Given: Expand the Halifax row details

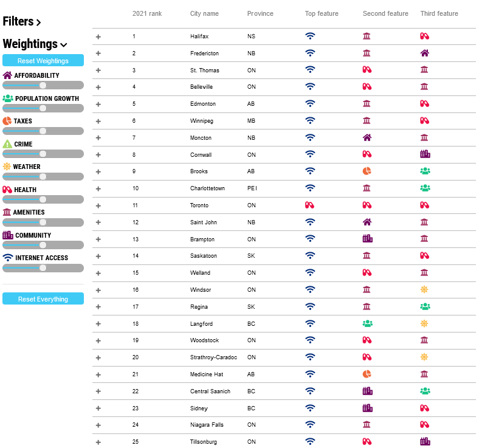Looking at the screenshot, I should (x=98, y=37).
